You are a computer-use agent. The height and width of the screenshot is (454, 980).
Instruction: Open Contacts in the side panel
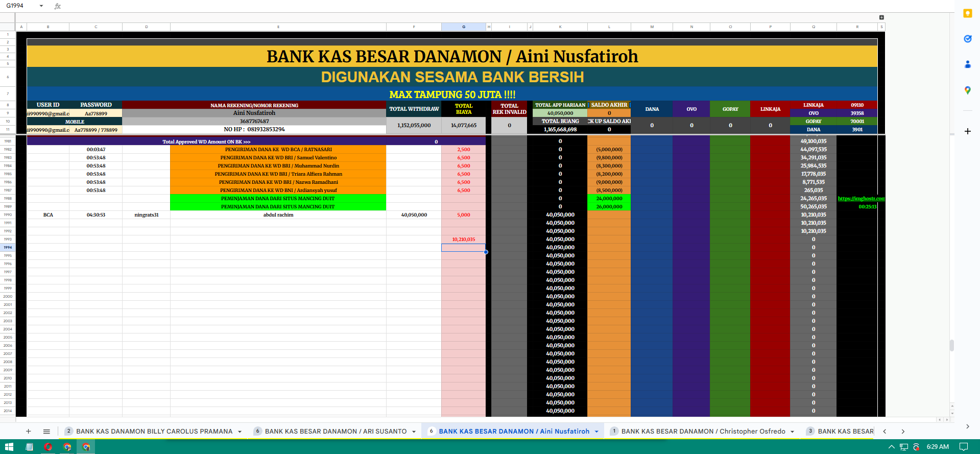(x=967, y=64)
